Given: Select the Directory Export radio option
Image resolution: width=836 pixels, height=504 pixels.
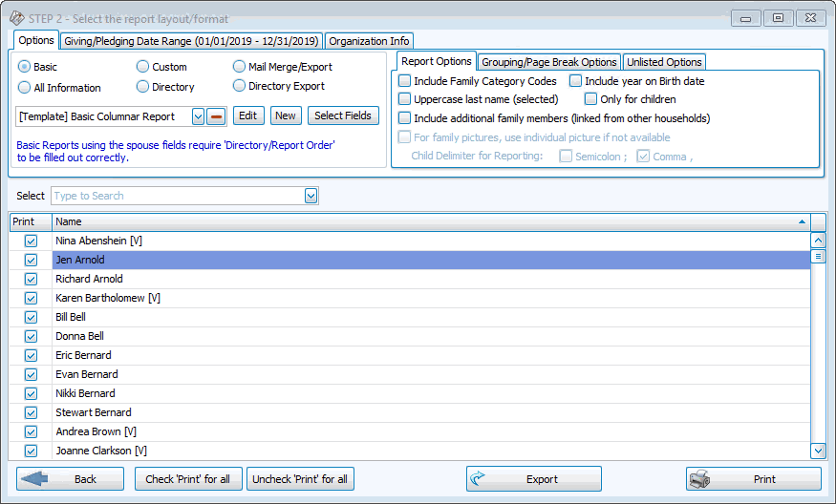Looking at the screenshot, I should pos(240,87).
